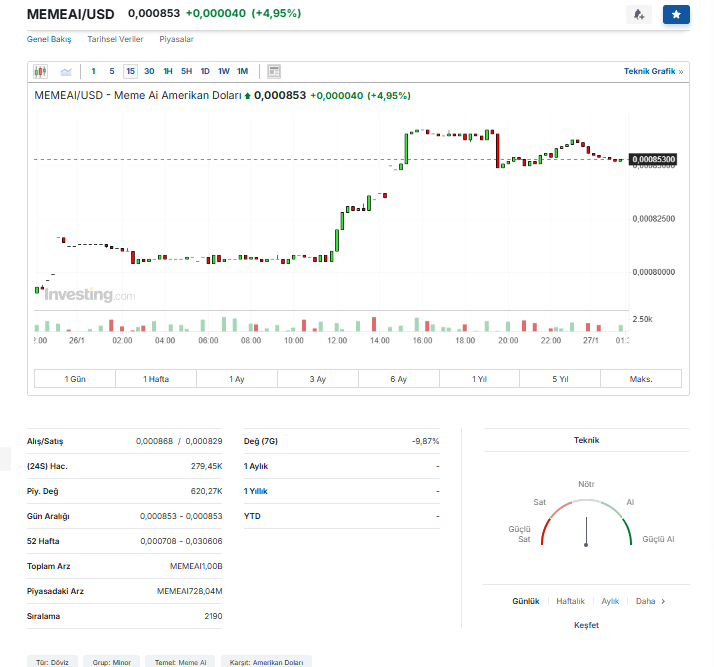Click the Investing.com chart logo
714x667 pixels.
(90, 295)
